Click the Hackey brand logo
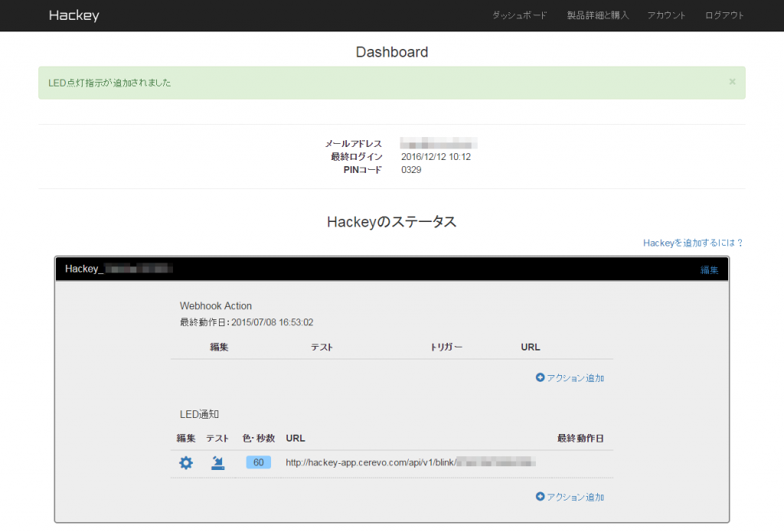Image resolution: width=784 pixels, height=532 pixels. click(x=73, y=15)
